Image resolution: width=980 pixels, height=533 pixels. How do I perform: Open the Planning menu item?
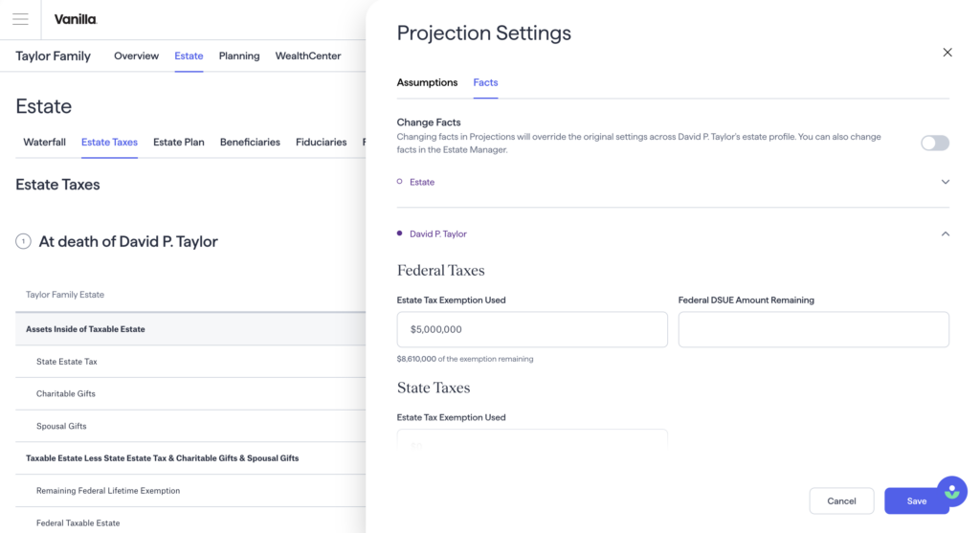(x=239, y=56)
